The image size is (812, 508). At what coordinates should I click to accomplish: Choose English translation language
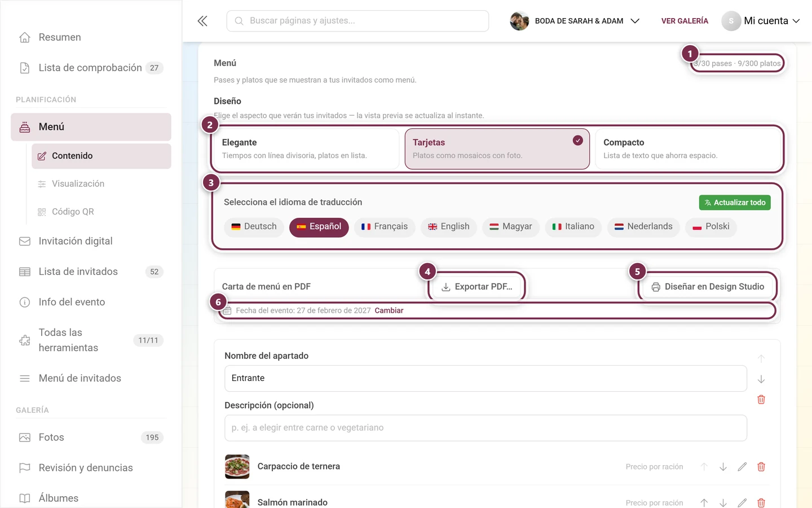point(449,227)
